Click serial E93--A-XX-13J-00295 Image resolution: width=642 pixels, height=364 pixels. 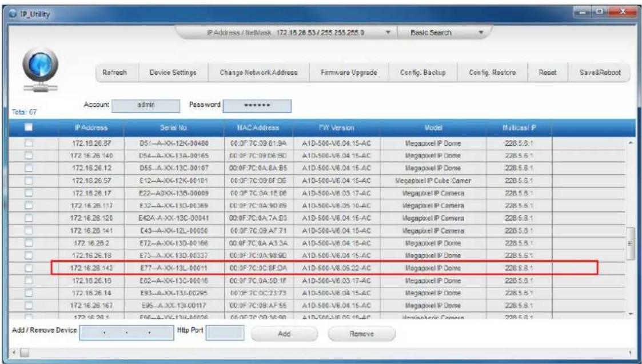[174, 294]
